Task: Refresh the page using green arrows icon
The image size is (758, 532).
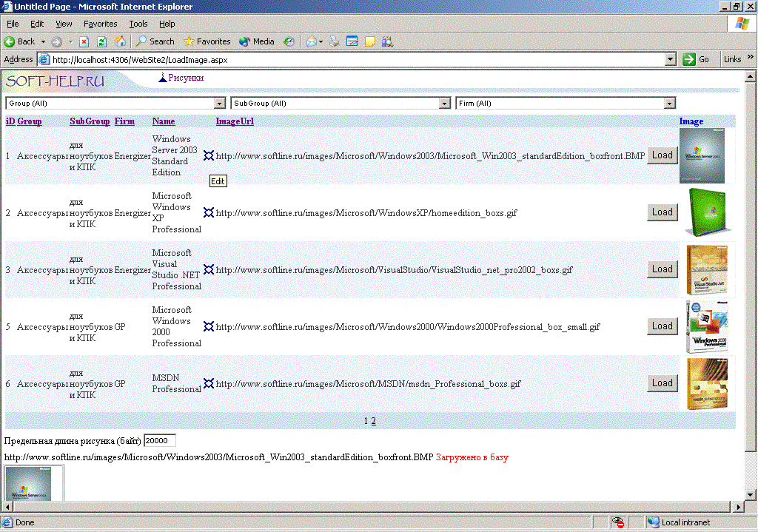Action: coord(101,41)
